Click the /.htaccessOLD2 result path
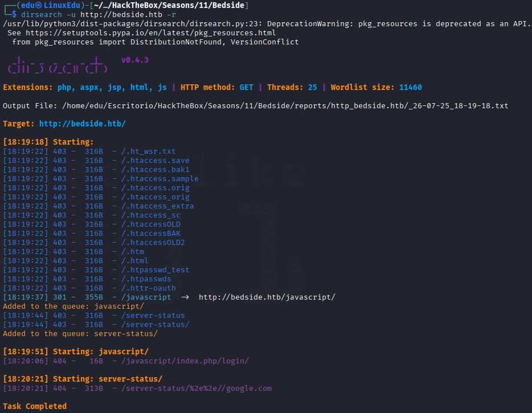Viewport: 532px width, 413px height. [x=153, y=243]
